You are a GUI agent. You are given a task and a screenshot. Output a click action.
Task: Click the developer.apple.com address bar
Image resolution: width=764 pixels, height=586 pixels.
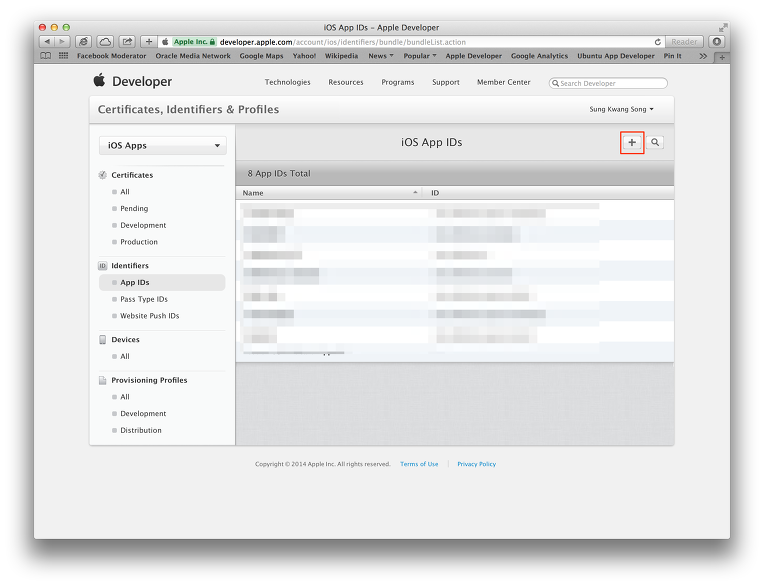[412, 42]
